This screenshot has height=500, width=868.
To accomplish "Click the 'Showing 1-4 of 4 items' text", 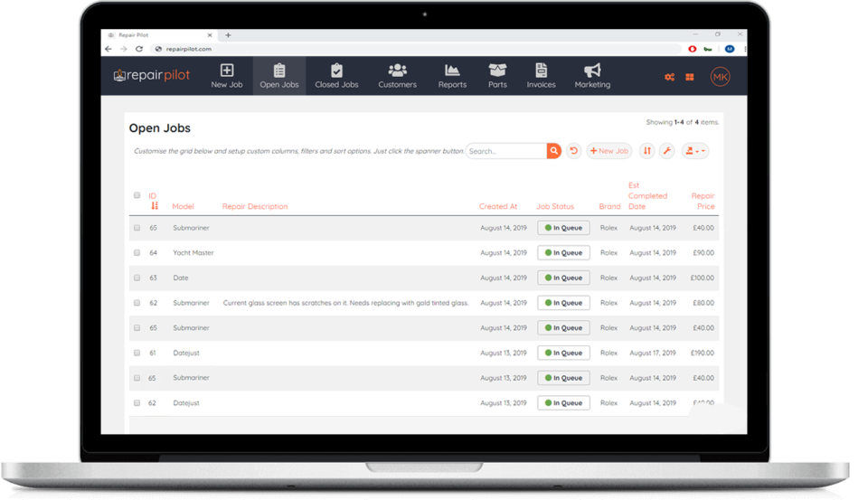I will (682, 122).
